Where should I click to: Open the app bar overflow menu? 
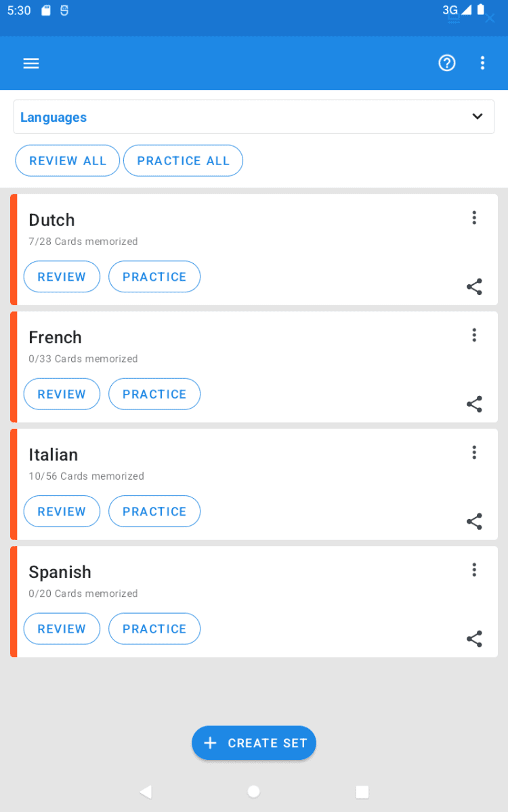tap(483, 63)
